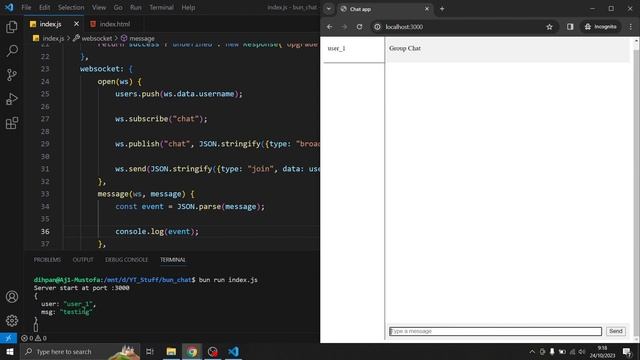Close the index.js editor tab
The width and height of the screenshot is (640, 360).
tap(76, 24)
